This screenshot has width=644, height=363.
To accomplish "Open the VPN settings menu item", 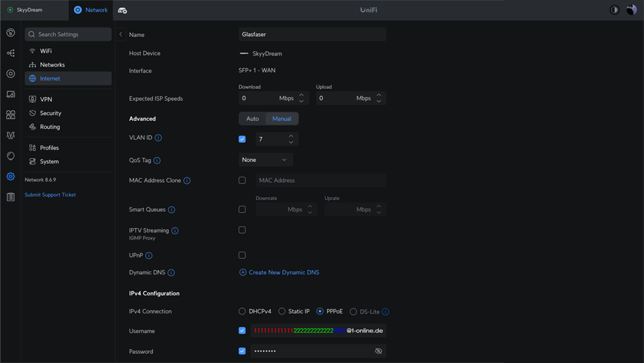I will click(x=46, y=99).
